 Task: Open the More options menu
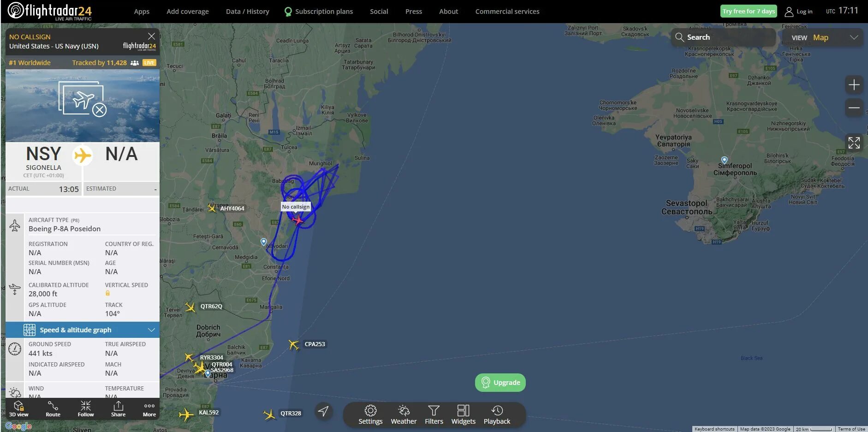pos(149,408)
